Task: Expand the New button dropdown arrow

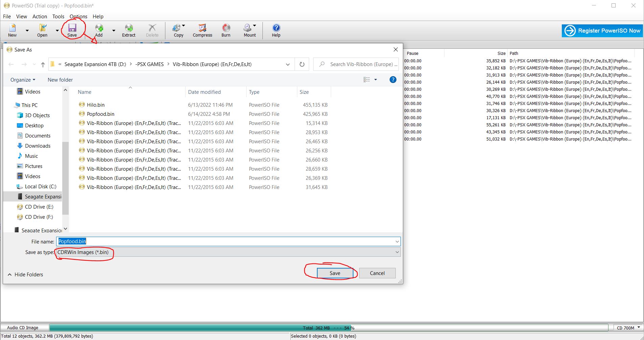Action: tap(27, 30)
